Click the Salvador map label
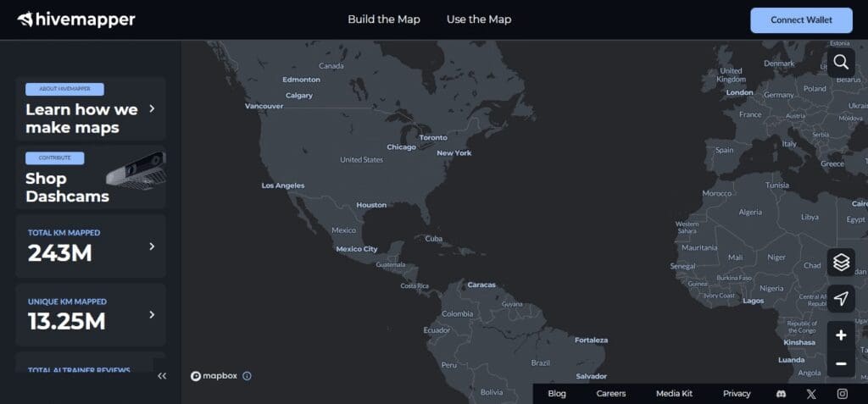 tap(591, 376)
